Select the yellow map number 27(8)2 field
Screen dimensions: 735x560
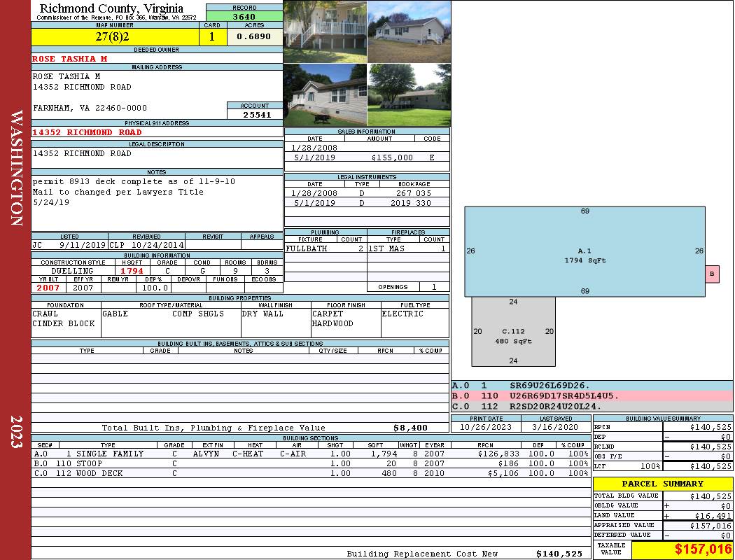point(115,36)
